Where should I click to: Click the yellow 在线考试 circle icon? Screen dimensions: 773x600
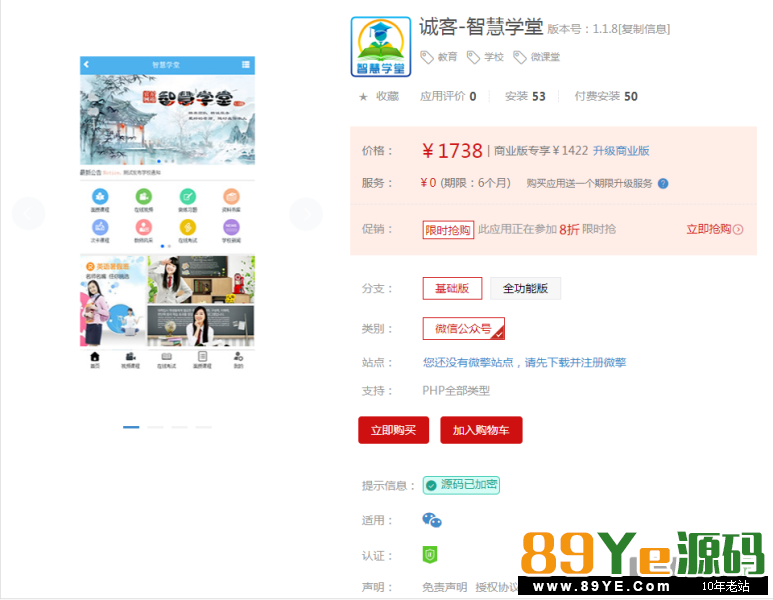(187, 227)
